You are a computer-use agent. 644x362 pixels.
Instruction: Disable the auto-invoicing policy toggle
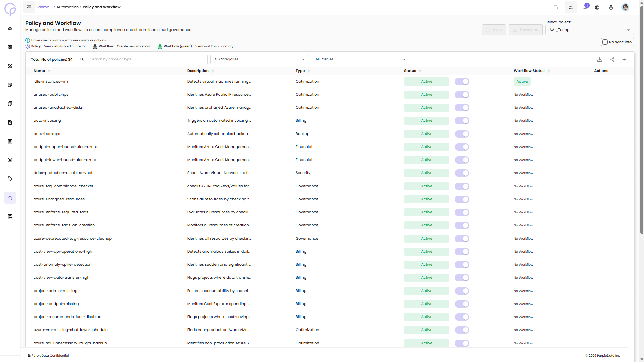462,121
